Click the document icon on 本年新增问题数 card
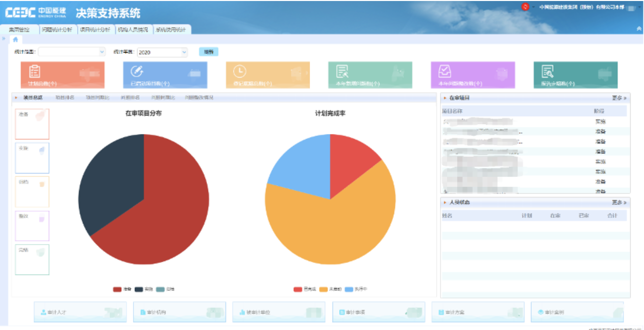 coord(342,72)
